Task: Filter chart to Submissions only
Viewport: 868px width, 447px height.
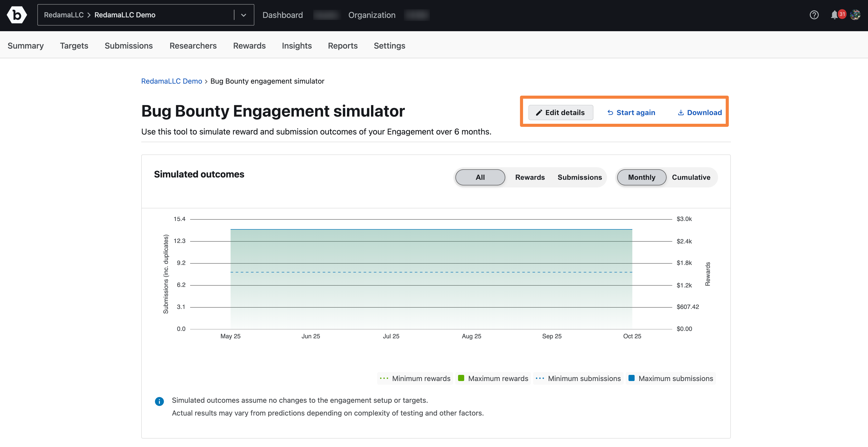Action: point(580,177)
